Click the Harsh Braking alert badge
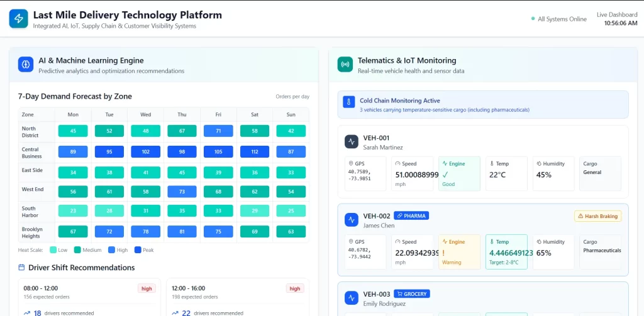The height and width of the screenshot is (316, 644). click(x=597, y=216)
